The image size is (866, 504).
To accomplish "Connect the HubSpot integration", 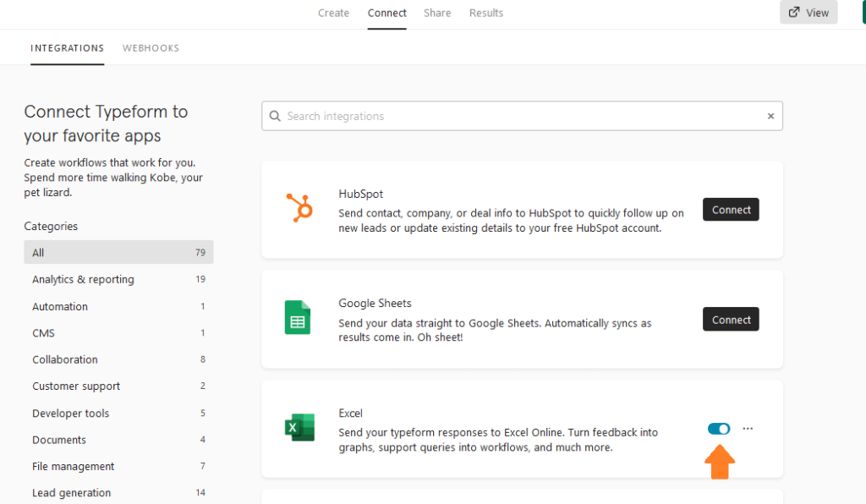I will coord(731,210).
